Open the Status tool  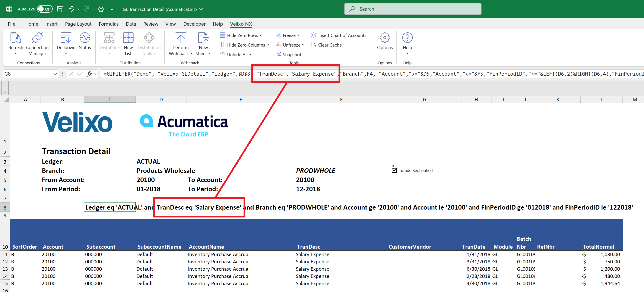click(85, 38)
